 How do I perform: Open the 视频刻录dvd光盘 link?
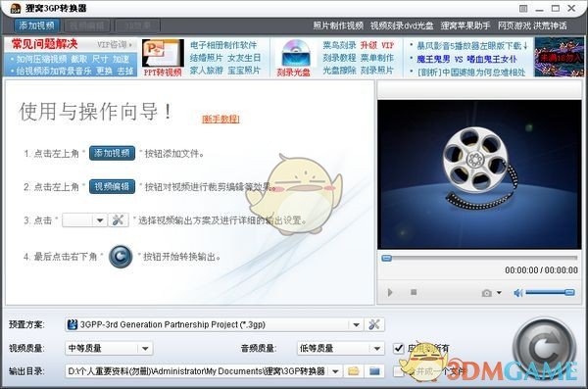[x=402, y=25]
